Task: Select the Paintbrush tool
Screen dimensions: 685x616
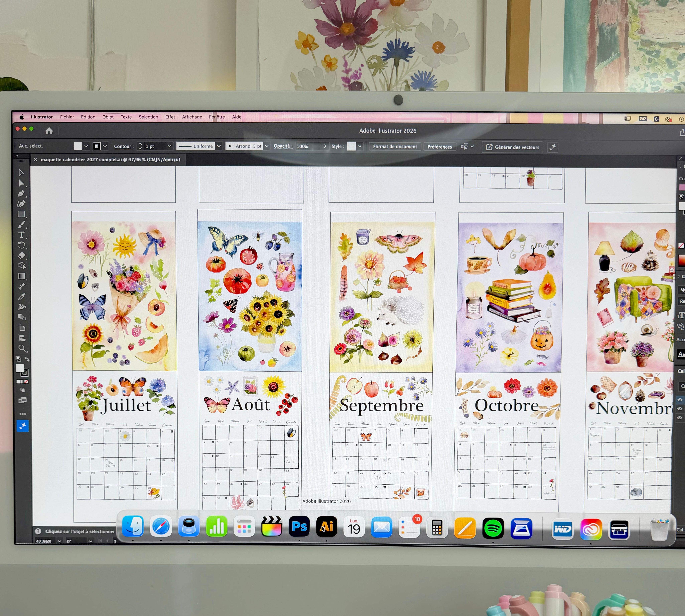Action: [x=21, y=224]
